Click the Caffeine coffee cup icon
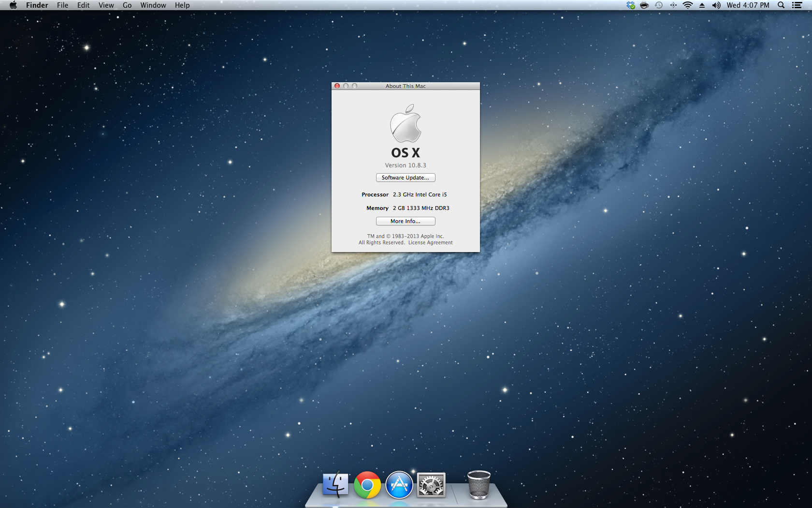The height and width of the screenshot is (508, 812). coord(644,5)
